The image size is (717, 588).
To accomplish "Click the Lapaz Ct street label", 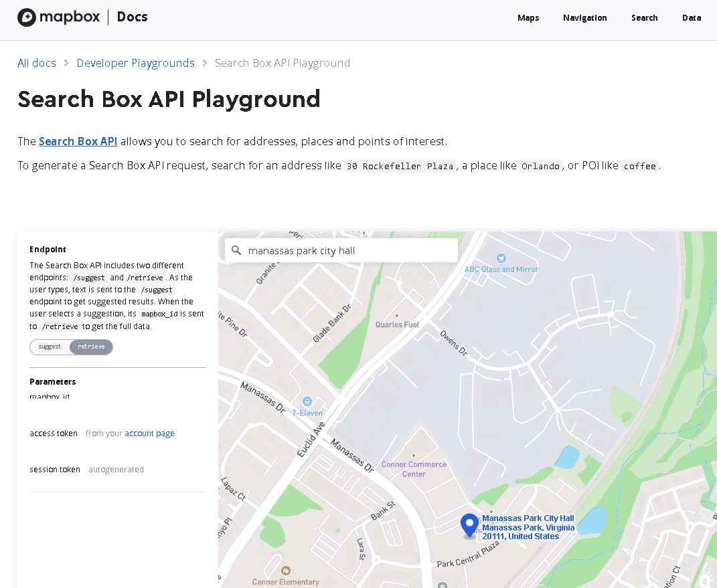I will [x=233, y=489].
